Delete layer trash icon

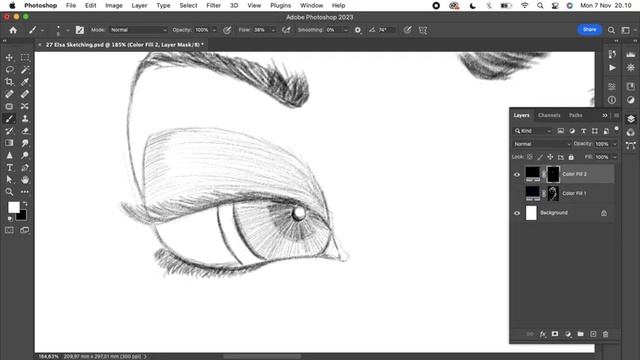(606, 334)
